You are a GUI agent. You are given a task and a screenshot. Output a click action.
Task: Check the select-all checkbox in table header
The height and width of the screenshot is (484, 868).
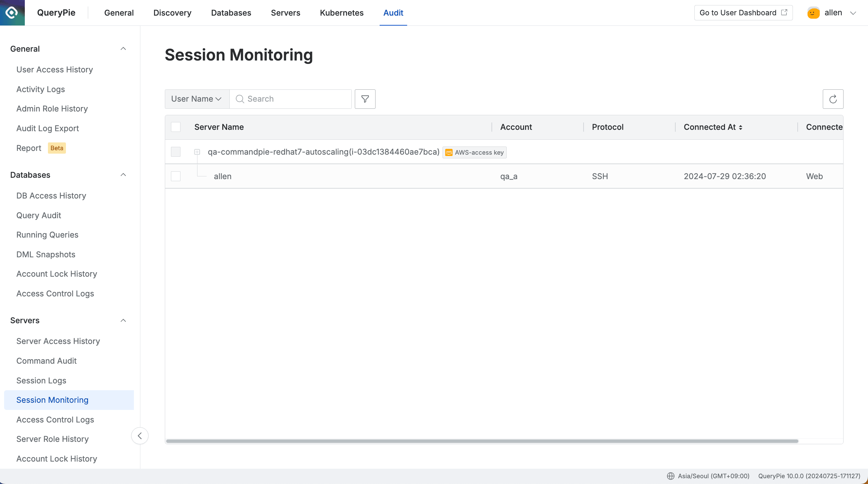[x=175, y=127]
